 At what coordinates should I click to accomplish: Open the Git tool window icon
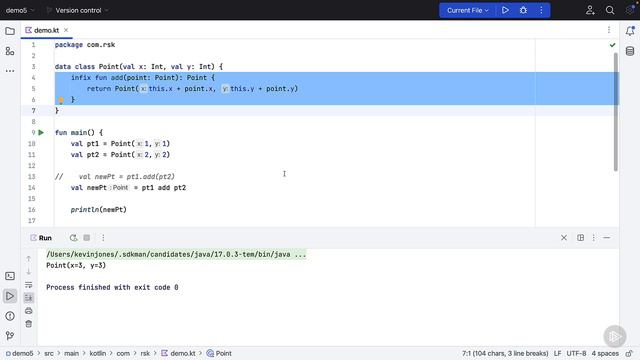click(10, 336)
